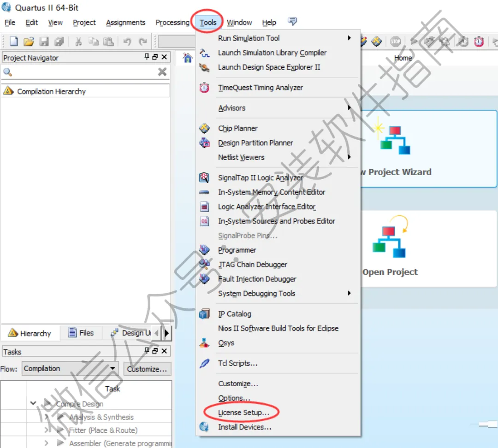Click the Undo toolbar icon
This screenshot has width=498, height=448.
point(127,41)
